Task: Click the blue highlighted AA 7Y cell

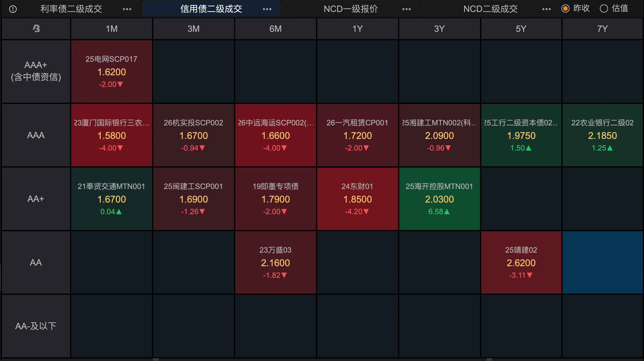Action: (x=602, y=262)
